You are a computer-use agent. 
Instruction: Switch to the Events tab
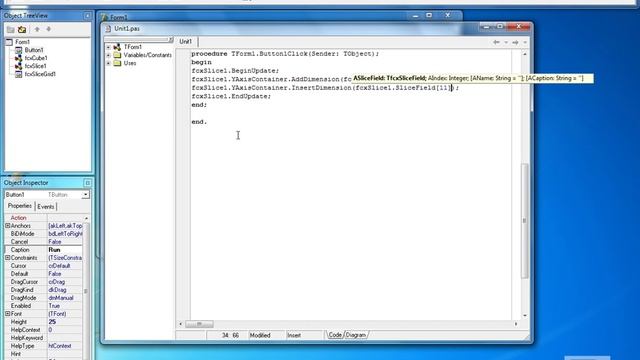tap(45, 207)
